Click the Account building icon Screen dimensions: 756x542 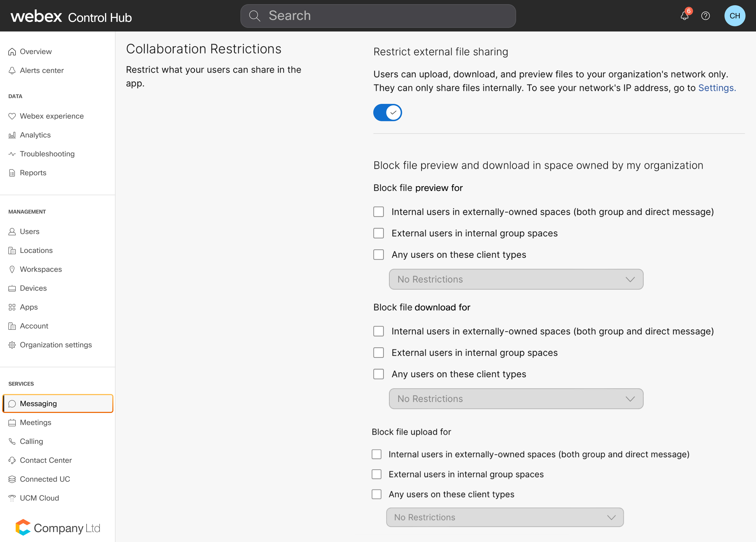point(12,326)
